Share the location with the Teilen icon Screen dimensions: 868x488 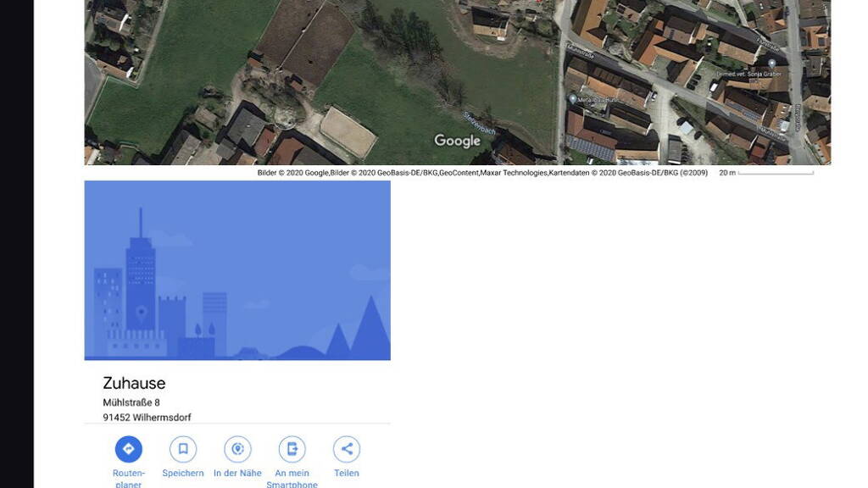346,449
